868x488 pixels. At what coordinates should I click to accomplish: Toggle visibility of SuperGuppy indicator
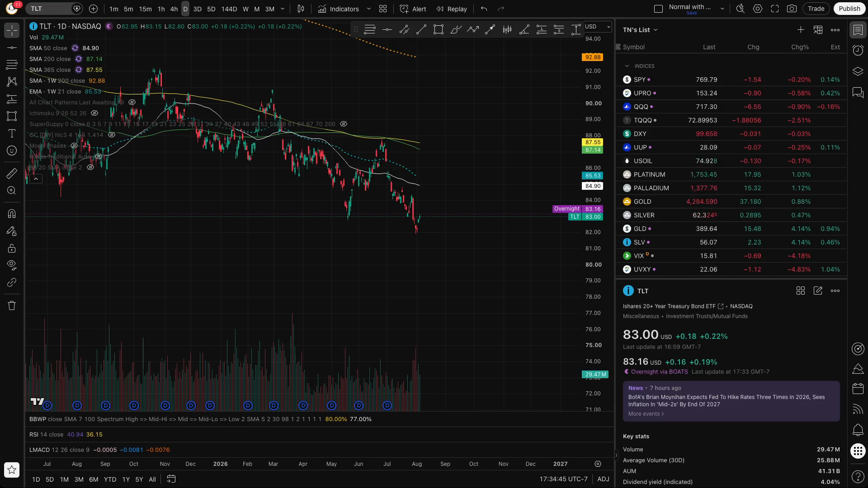tap(344, 124)
